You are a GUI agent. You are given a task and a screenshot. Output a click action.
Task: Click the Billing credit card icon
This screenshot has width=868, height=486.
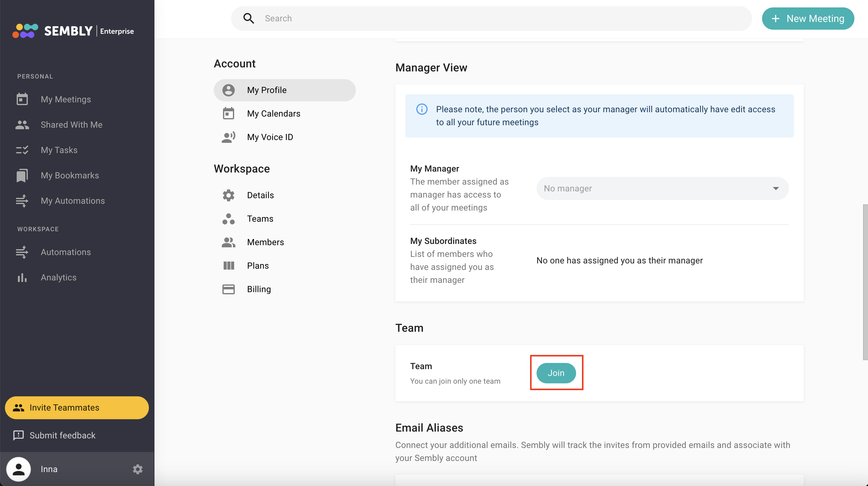229,289
